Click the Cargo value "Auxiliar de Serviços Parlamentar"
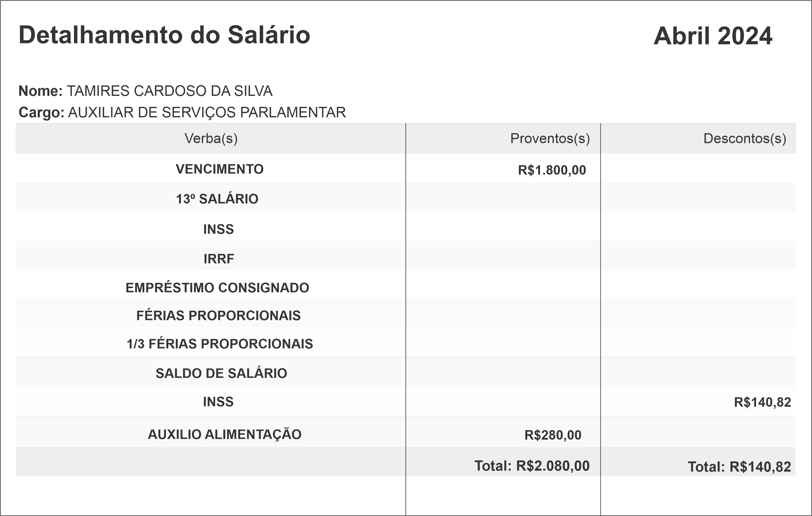812x516 pixels. click(207, 112)
